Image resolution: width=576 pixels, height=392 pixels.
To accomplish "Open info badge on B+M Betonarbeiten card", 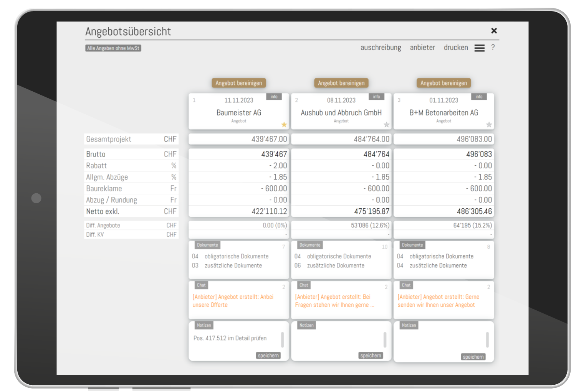I will [x=479, y=97].
